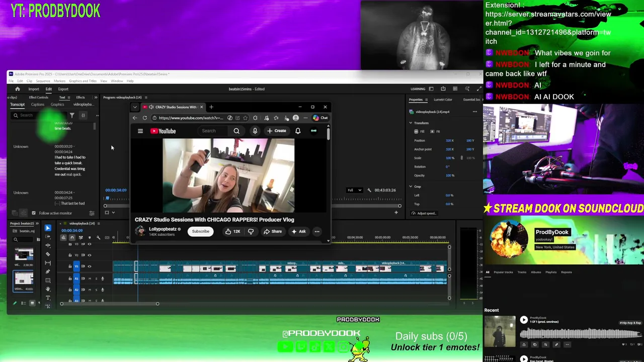The width and height of the screenshot is (644, 362).
Task: Open the Effect Controls tab
Action: tap(39, 98)
